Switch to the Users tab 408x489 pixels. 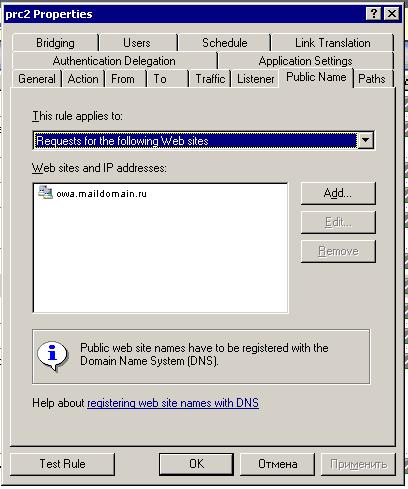[x=138, y=43]
